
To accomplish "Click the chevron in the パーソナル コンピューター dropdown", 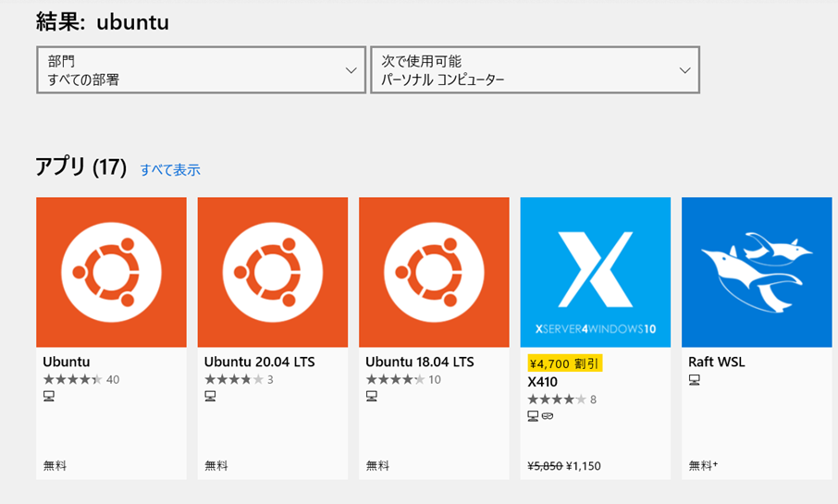I will 684,70.
